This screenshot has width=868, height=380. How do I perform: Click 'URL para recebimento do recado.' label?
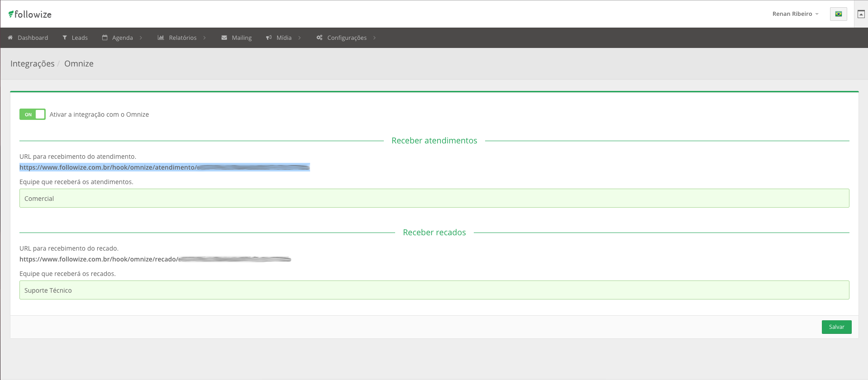pos(69,248)
